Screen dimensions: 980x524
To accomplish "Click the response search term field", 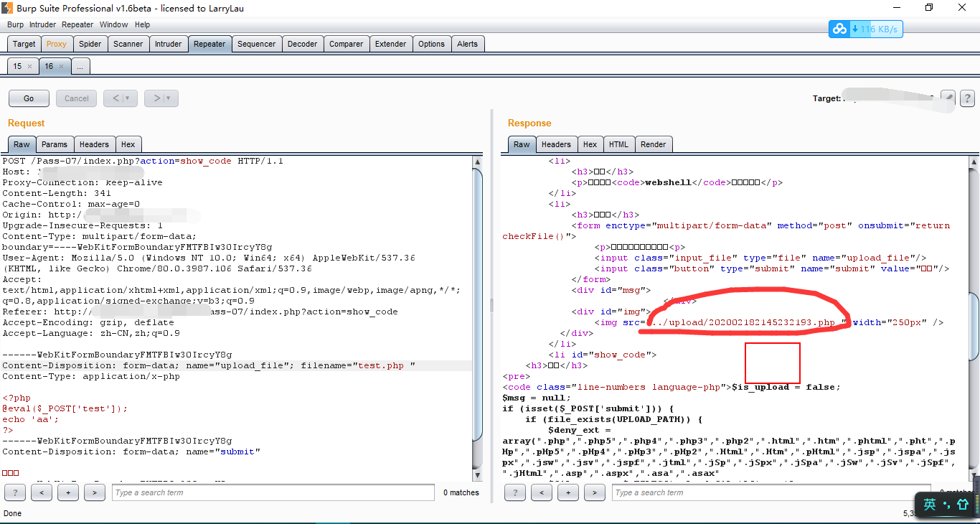I will [x=773, y=492].
